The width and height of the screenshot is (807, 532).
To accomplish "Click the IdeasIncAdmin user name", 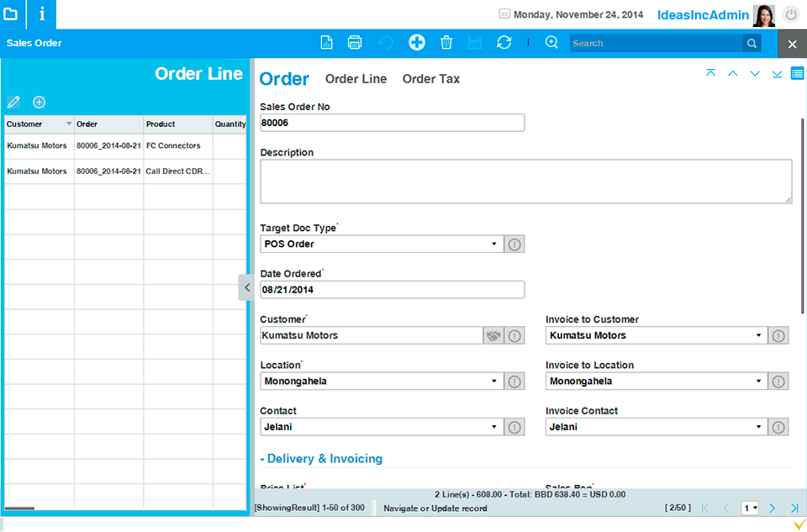I will tap(703, 15).
